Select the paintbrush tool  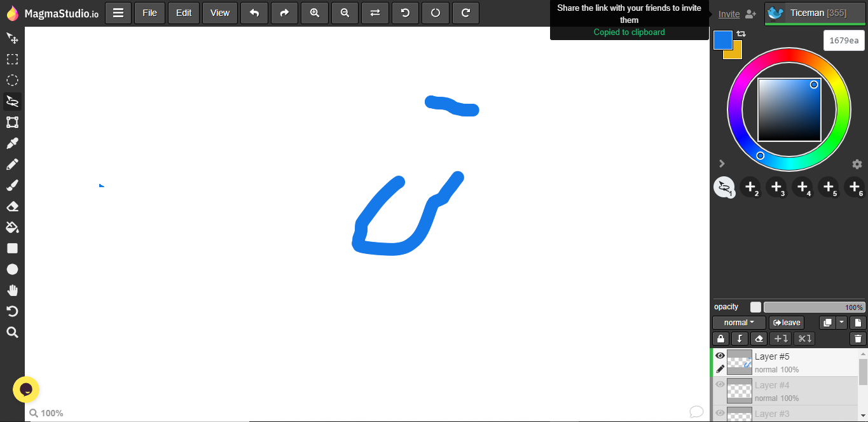12,185
